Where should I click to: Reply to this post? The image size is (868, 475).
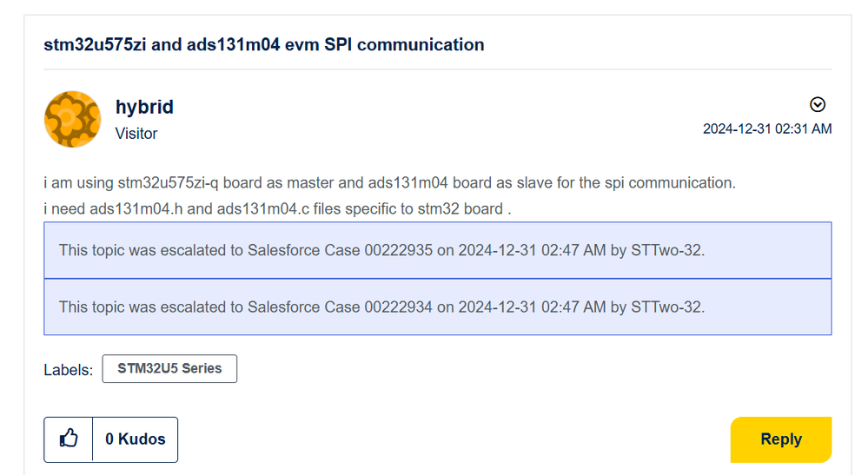780,439
